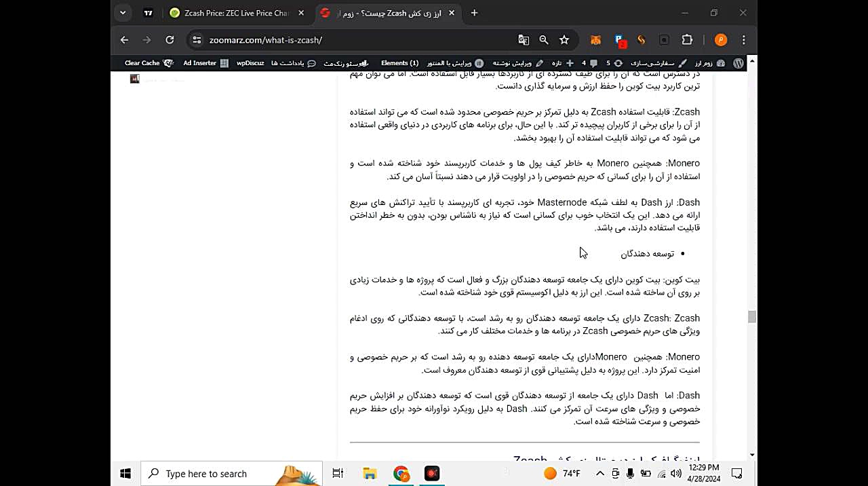Open یادداشت ها notes item
The height and width of the screenshot is (486, 868).
pyautogui.click(x=294, y=63)
